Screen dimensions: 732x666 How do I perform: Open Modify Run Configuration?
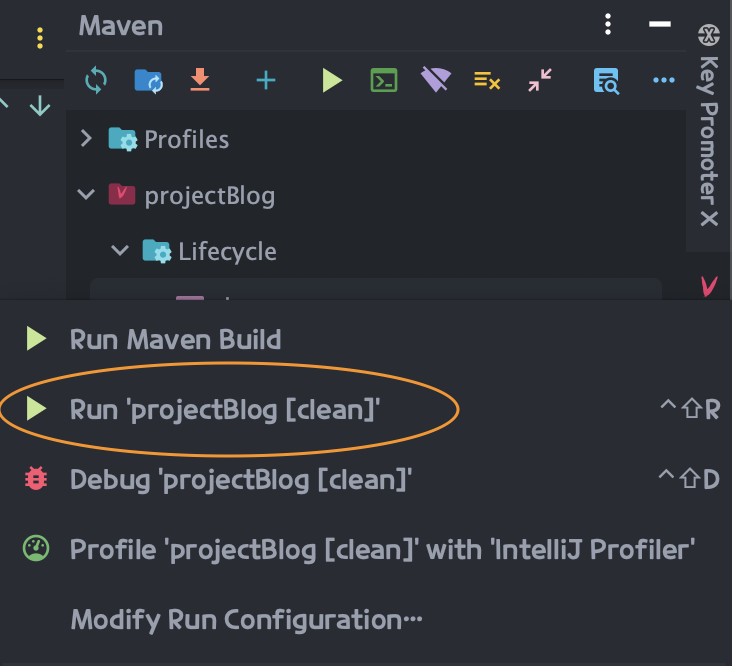[366, 619]
